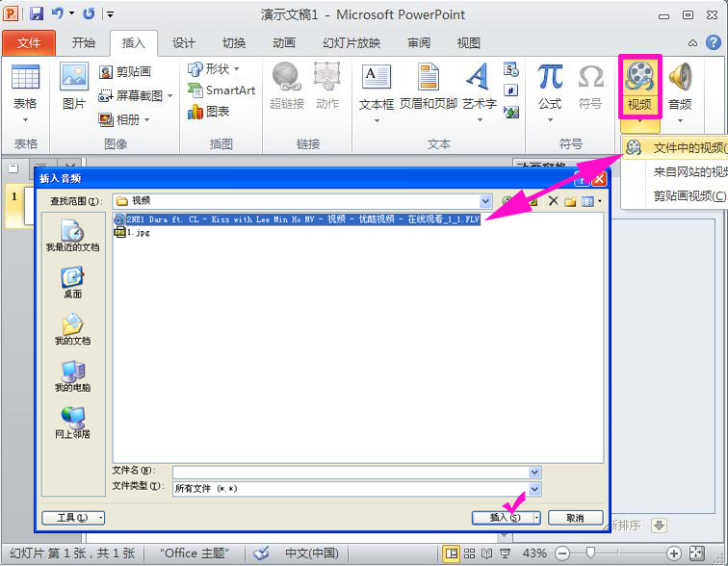The image size is (728, 566).
Task: Click the 插入 insert button in dialog
Action: point(503,518)
